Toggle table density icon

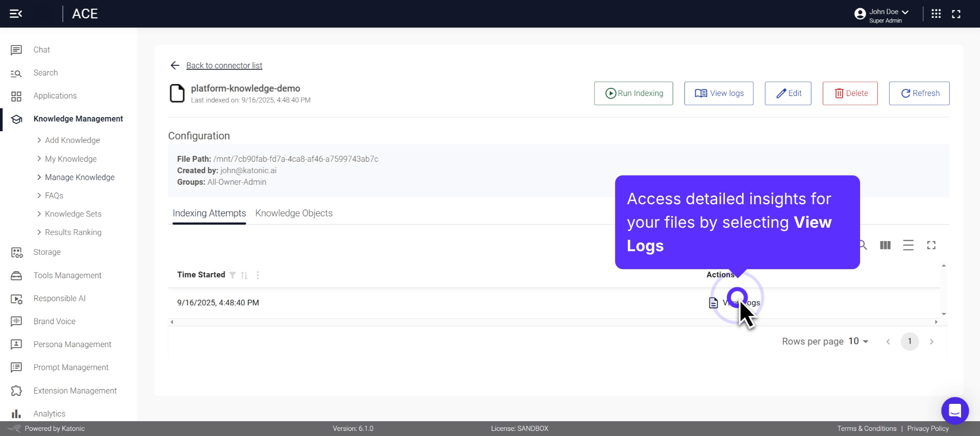tap(909, 246)
